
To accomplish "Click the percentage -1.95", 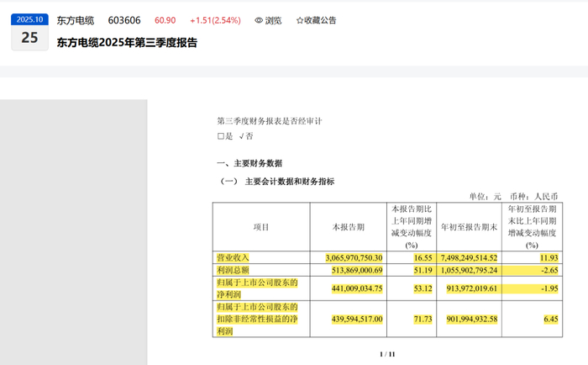I will pyautogui.click(x=549, y=288).
